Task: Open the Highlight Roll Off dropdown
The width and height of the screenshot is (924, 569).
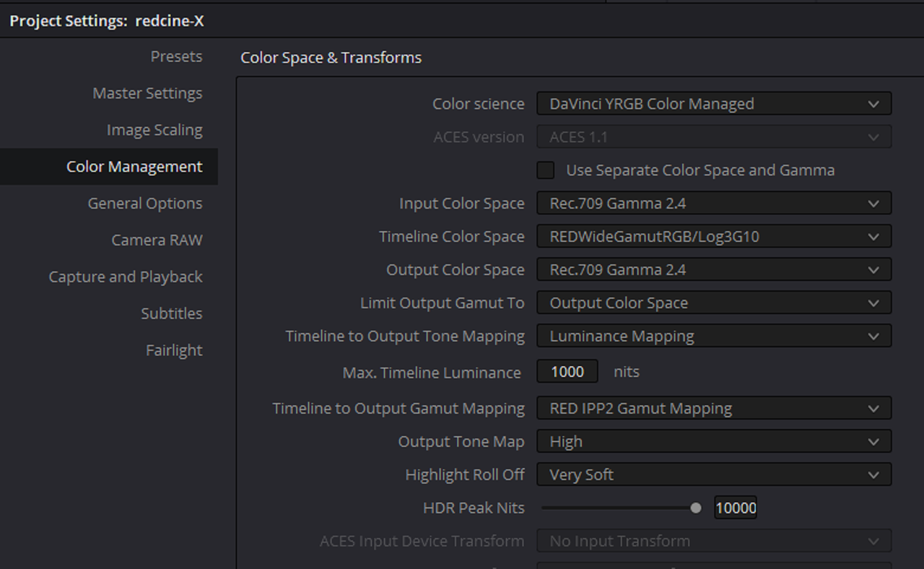Action: click(x=714, y=475)
